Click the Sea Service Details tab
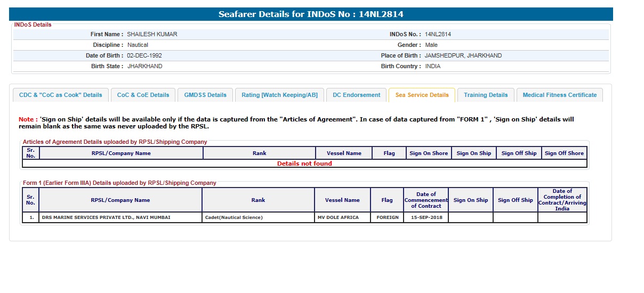 [x=422, y=95]
